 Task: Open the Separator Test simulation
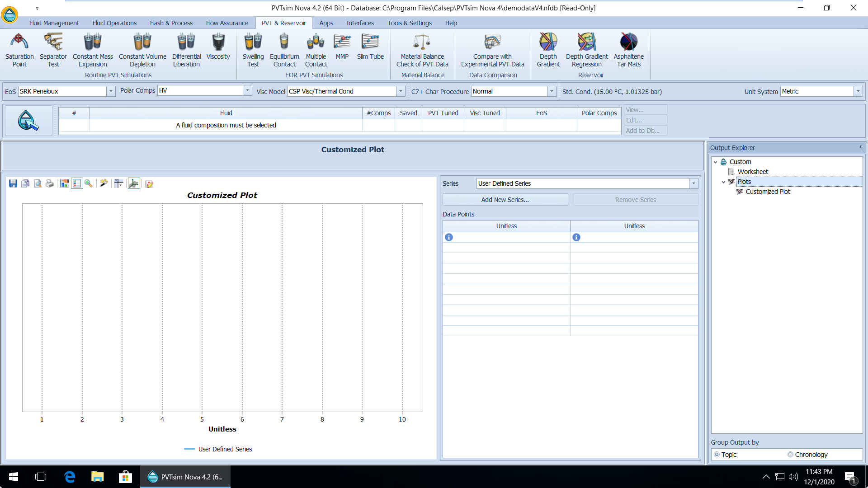click(x=53, y=50)
